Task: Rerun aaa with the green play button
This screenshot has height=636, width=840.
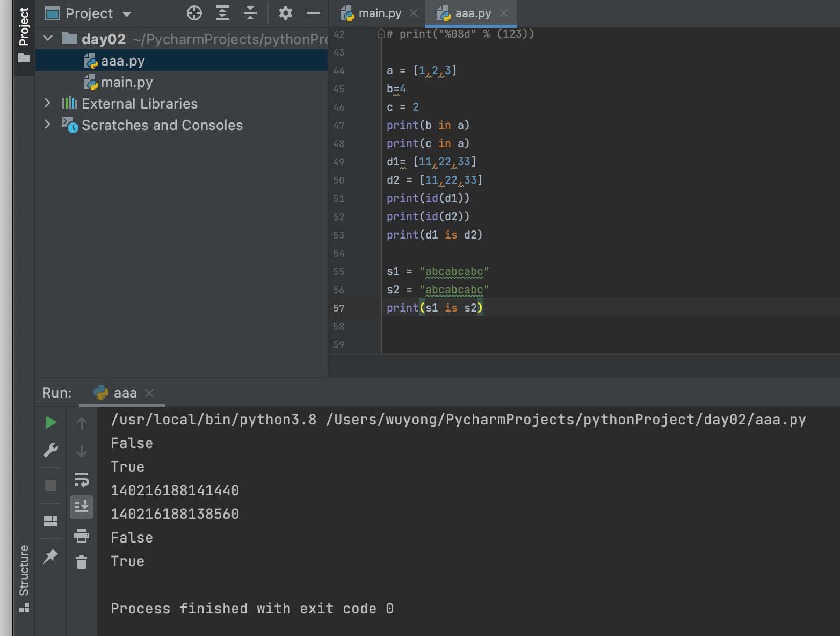Action: [x=50, y=423]
